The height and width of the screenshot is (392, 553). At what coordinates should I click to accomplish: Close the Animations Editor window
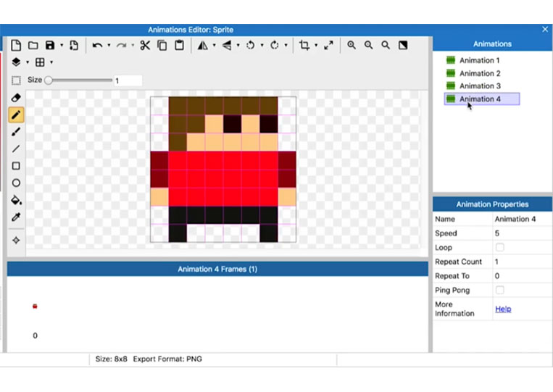point(545,29)
